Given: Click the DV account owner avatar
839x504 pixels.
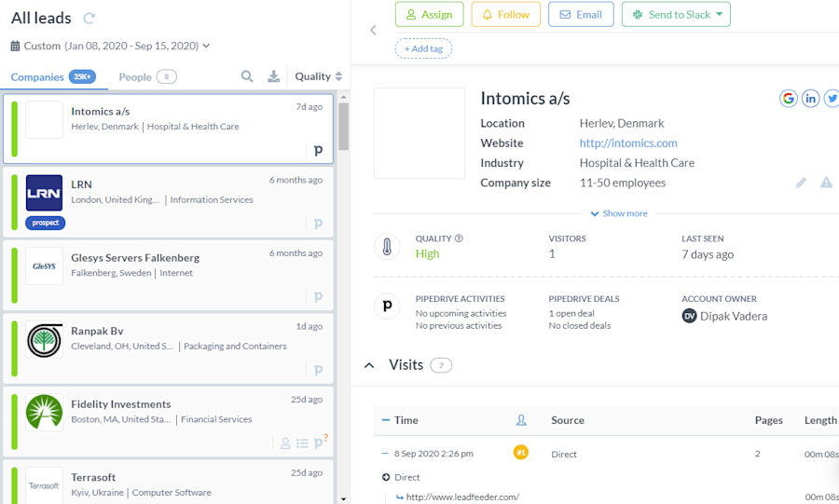Looking at the screenshot, I should (689, 316).
